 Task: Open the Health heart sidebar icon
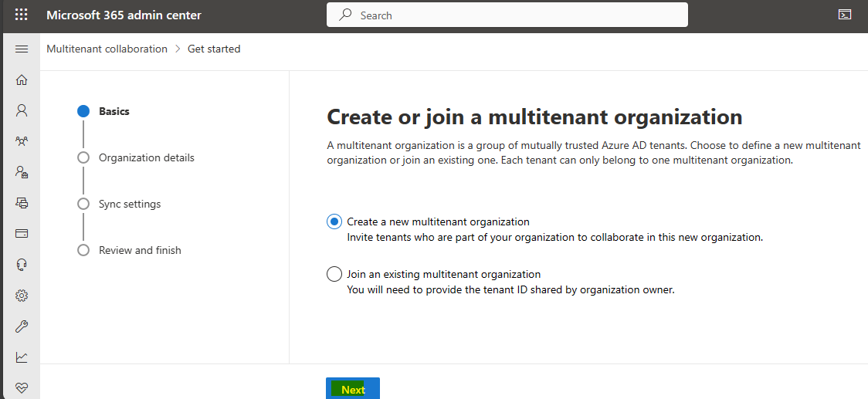[x=22, y=387]
